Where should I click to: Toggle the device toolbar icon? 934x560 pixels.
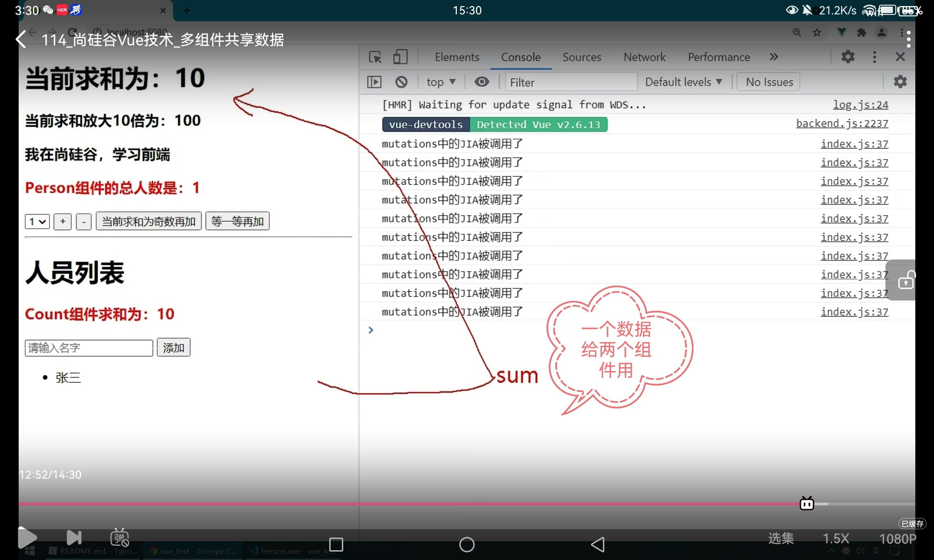[x=400, y=57]
